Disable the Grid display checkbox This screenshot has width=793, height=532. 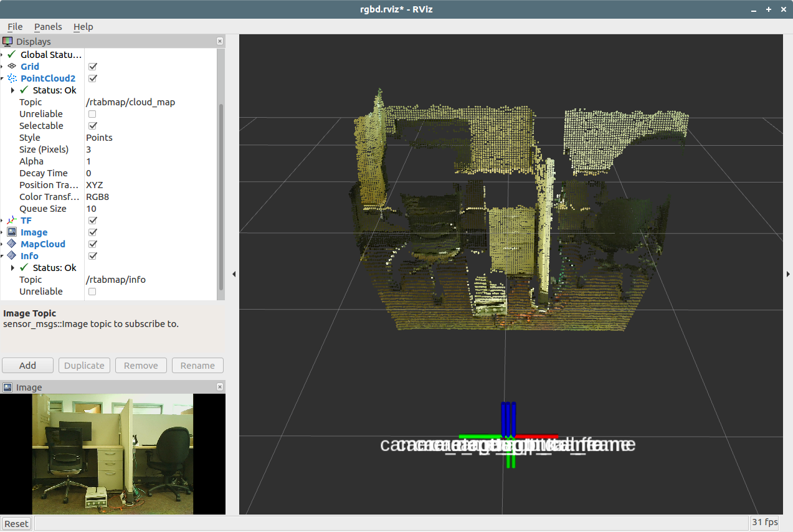pyautogui.click(x=92, y=67)
